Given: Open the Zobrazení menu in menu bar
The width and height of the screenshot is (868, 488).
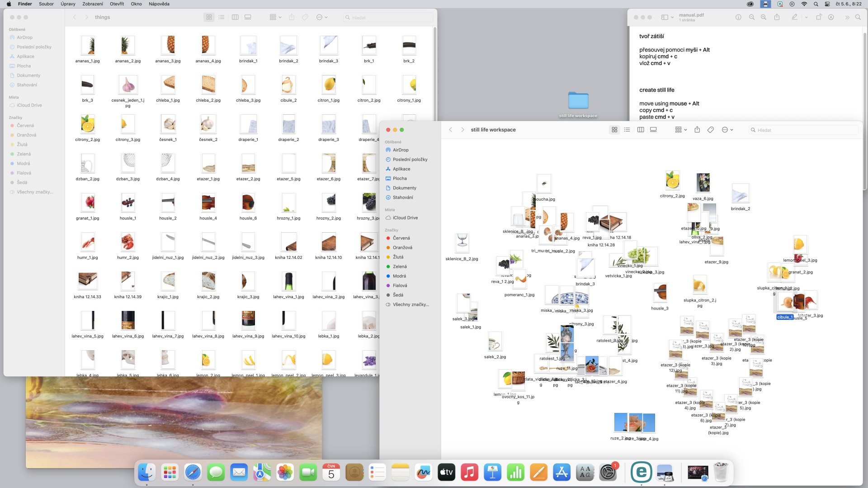Looking at the screenshot, I should click(x=93, y=4).
